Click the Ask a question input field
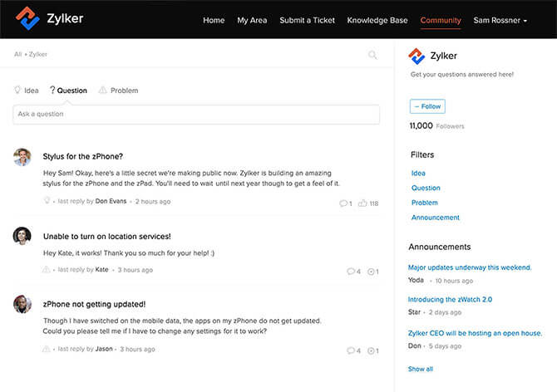Viewport: 557px width, 392px height. [196, 114]
